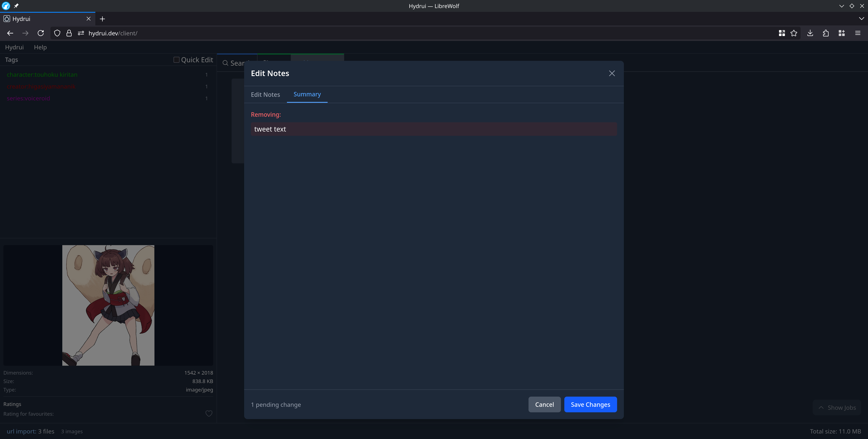
Task: Expand the Show Jobs panel
Action: click(837, 407)
